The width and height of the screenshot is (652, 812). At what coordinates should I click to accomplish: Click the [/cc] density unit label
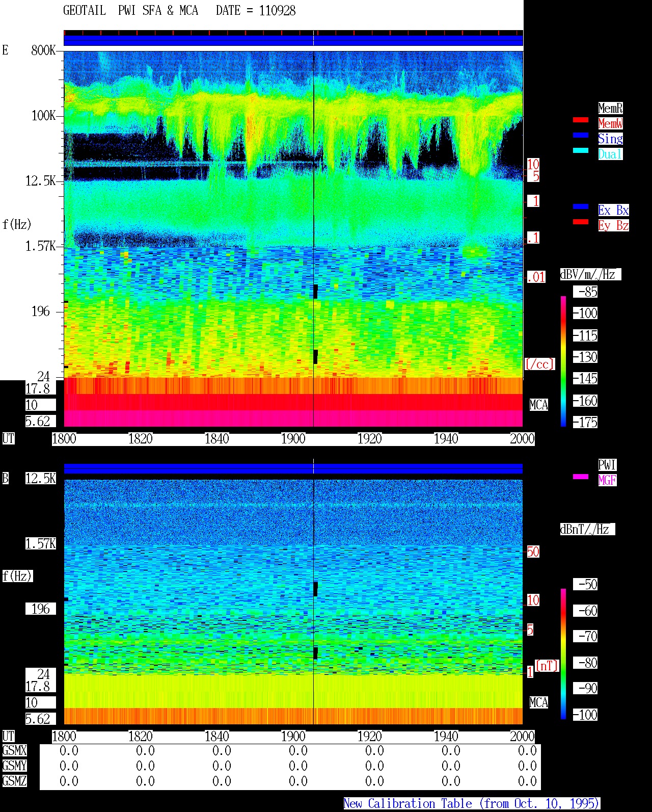coord(539,364)
